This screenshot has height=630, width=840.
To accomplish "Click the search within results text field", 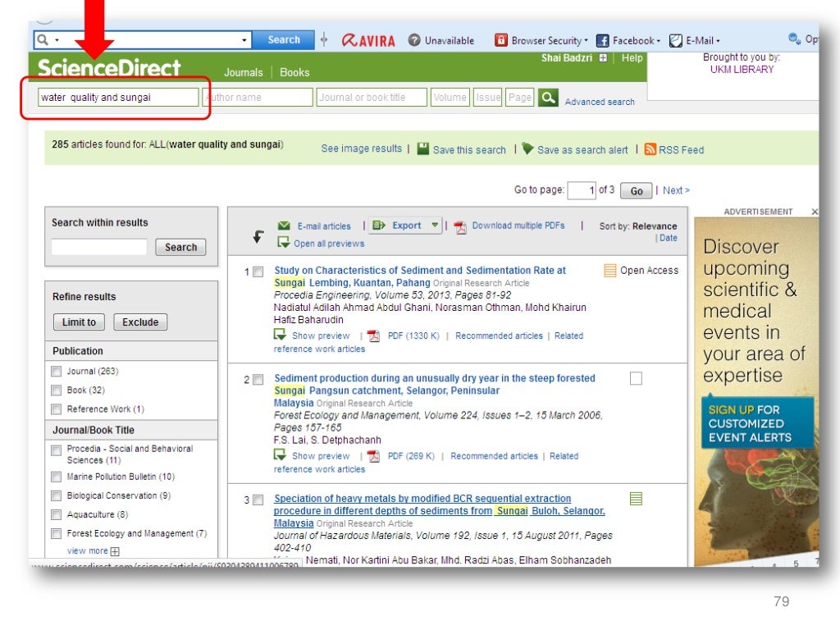I will tap(98, 247).
